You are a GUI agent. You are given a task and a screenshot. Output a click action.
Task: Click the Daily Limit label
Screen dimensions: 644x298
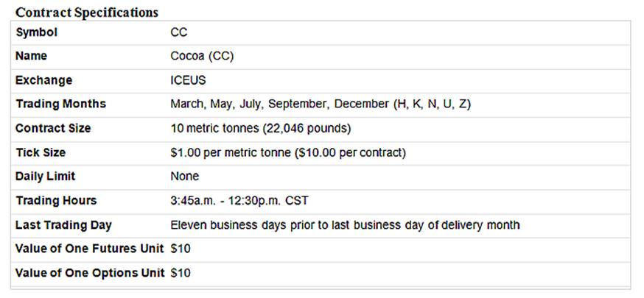pyautogui.click(x=46, y=177)
